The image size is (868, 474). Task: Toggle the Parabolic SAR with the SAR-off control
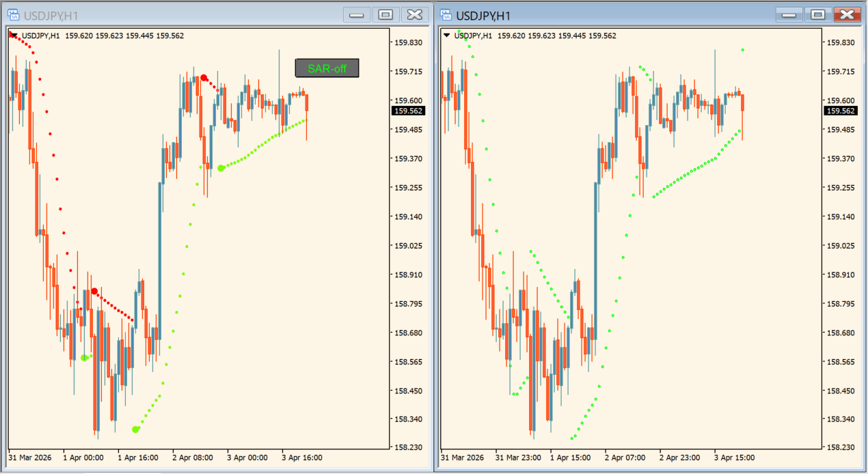coord(326,68)
